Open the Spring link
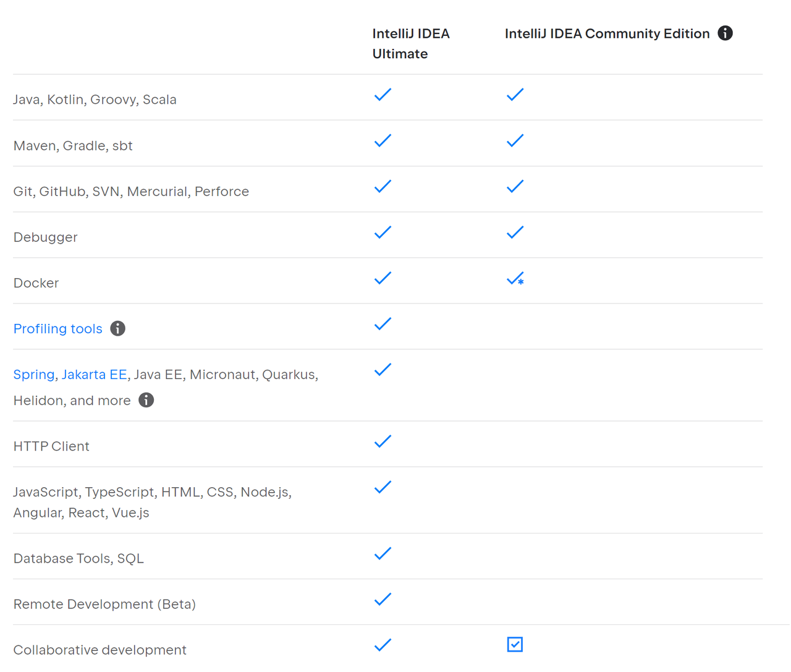The width and height of the screenshot is (791, 672). pos(34,375)
